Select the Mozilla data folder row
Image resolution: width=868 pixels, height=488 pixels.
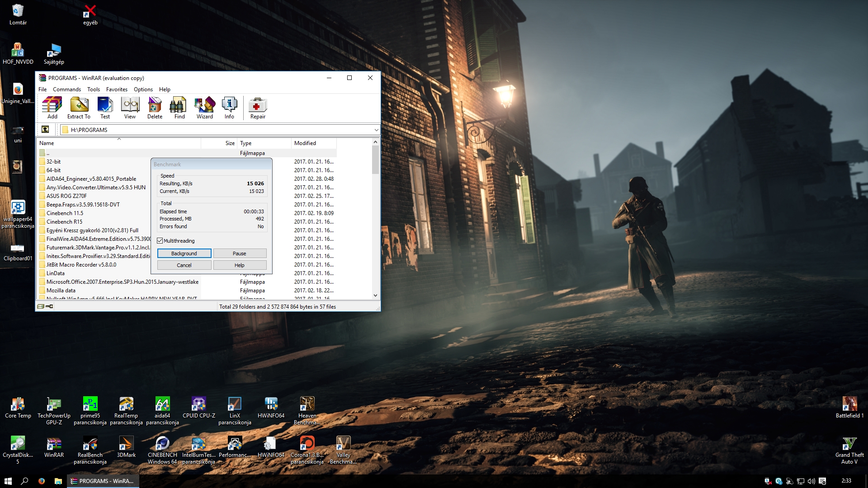(x=186, y=291)
